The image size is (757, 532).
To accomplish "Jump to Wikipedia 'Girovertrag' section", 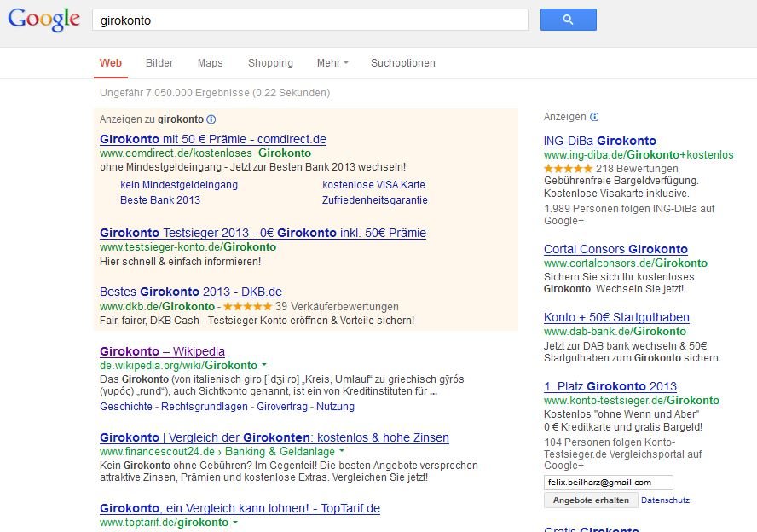I will coord(282,407).
